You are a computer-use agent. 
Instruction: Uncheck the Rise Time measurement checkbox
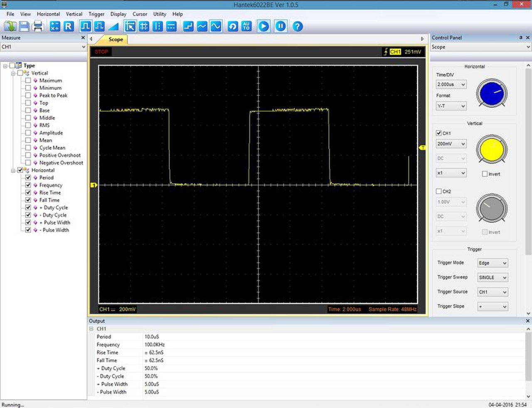tap(28, 193)
